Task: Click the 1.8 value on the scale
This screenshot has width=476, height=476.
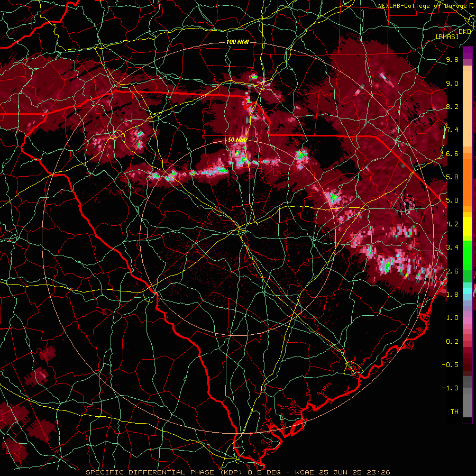Action: [452, 294]
